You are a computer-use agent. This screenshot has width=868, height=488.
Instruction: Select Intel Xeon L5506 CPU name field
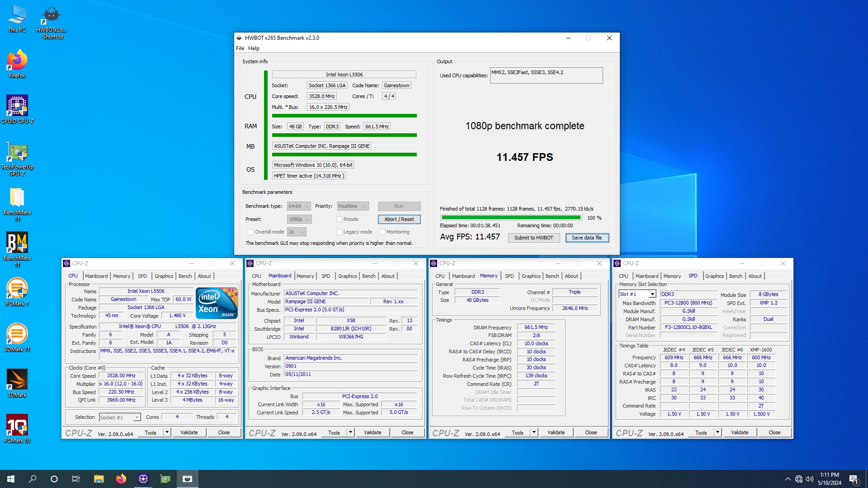(x=344, y=75)
